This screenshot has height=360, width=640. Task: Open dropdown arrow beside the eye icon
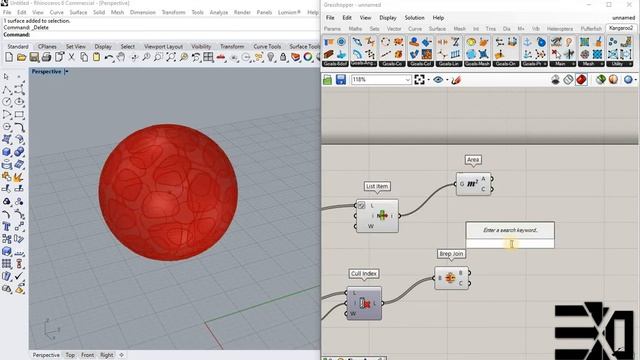pyautogui.click(x=447, y=80)
